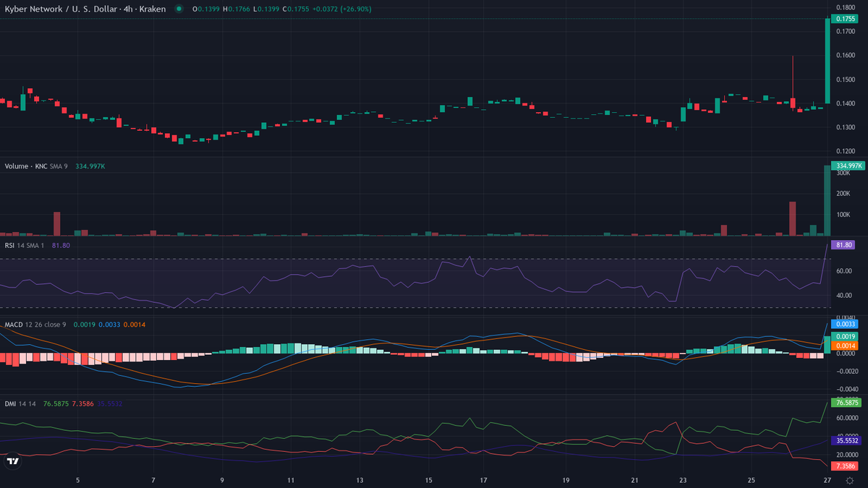Click the DMI legend value 7.3586
The width and height of the screenshot is (868, 488).
click(x=84, y=403)
